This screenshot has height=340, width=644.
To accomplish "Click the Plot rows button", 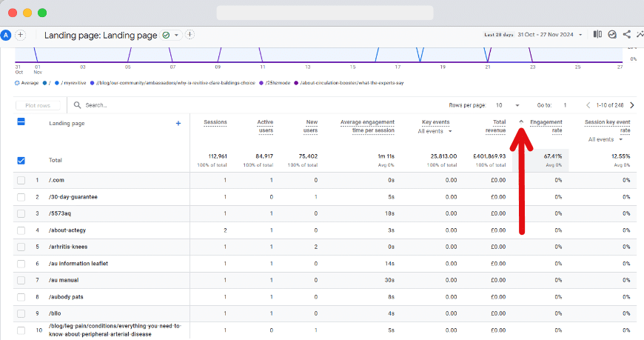I will coord(38,106).
